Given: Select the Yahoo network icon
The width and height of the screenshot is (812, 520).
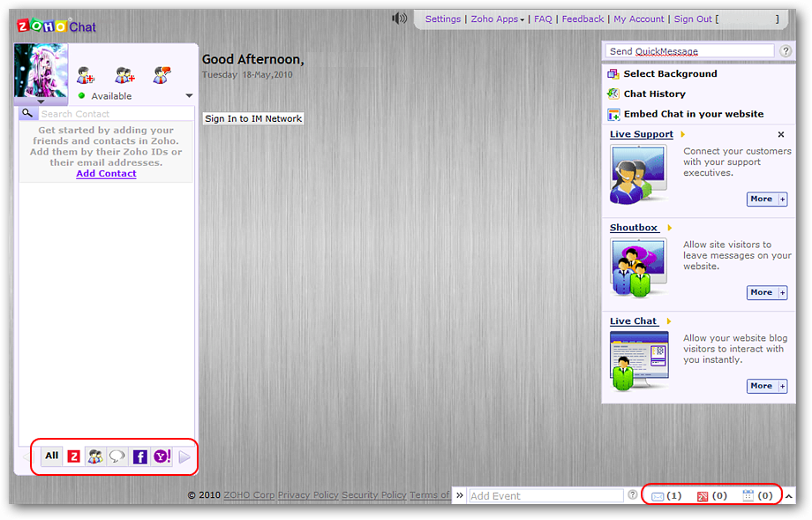Looking at the screenshot, I should click(x=162, y=456).
